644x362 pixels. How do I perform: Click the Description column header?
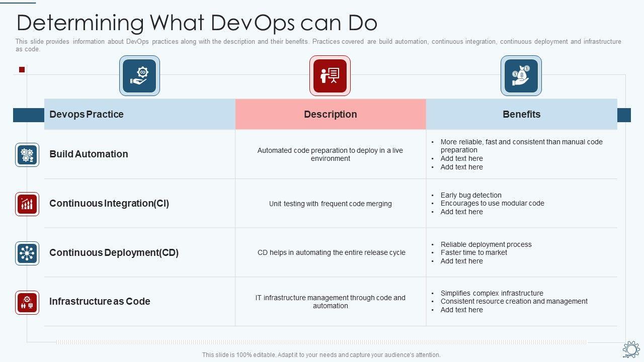331,114
